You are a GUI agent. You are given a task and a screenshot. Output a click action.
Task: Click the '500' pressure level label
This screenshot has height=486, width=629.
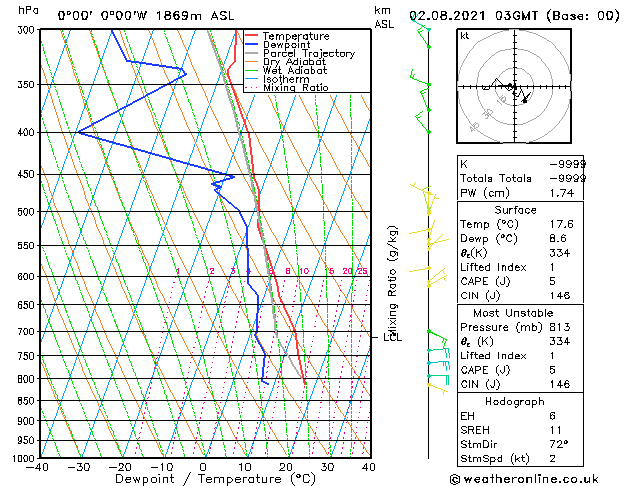(x=28, y=212)
